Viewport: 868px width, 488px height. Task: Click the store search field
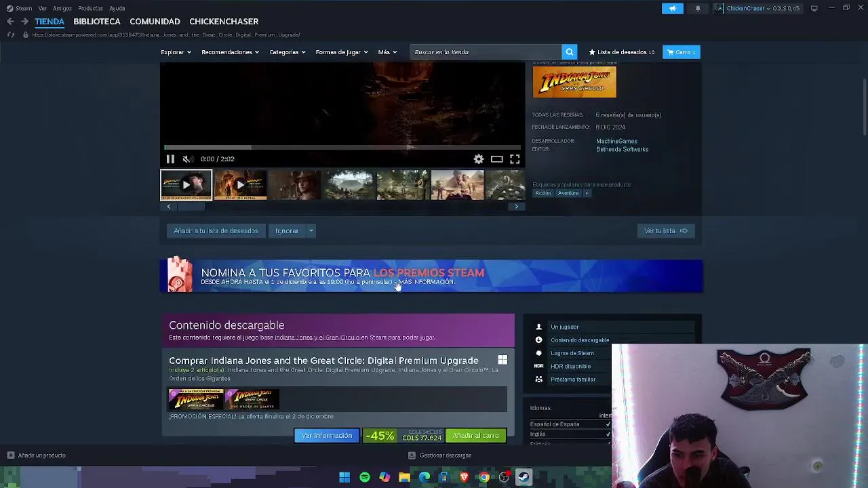[486, 52]
